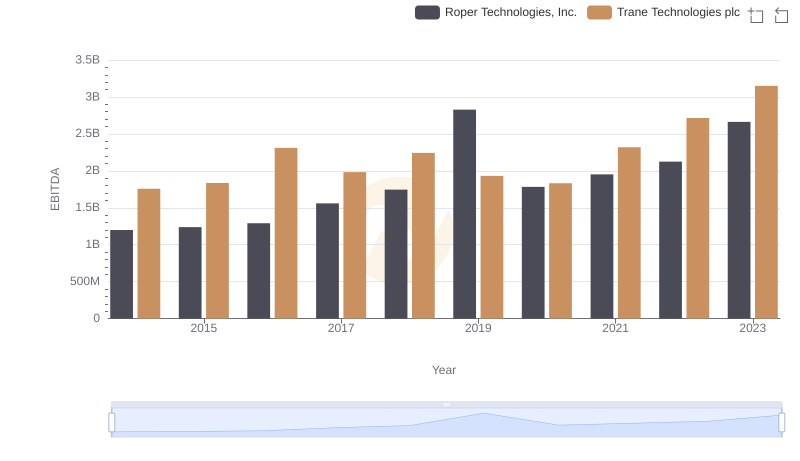Viewport: 800px width, 461px height.
Task: Click Roper's dark bar for 2023
Action: pyautogui.click(x=739, y=220)
